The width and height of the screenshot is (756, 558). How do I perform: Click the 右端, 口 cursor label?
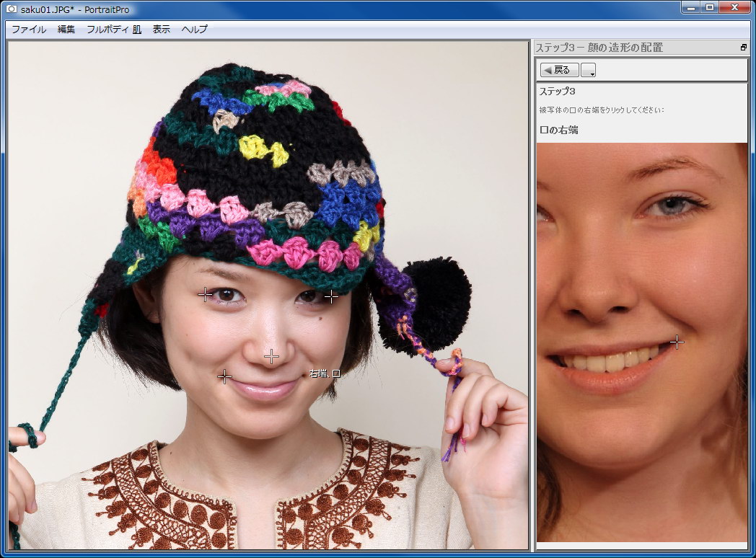pyautogui.click(x=325, y=373)
